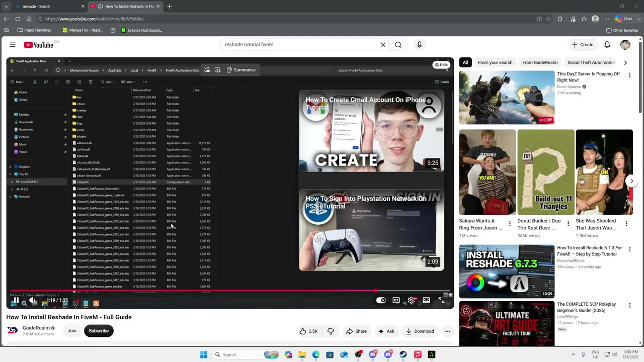644x362 pixels.
Task: Select the From GuideRealm chip
Action: (x=540, y=63)
